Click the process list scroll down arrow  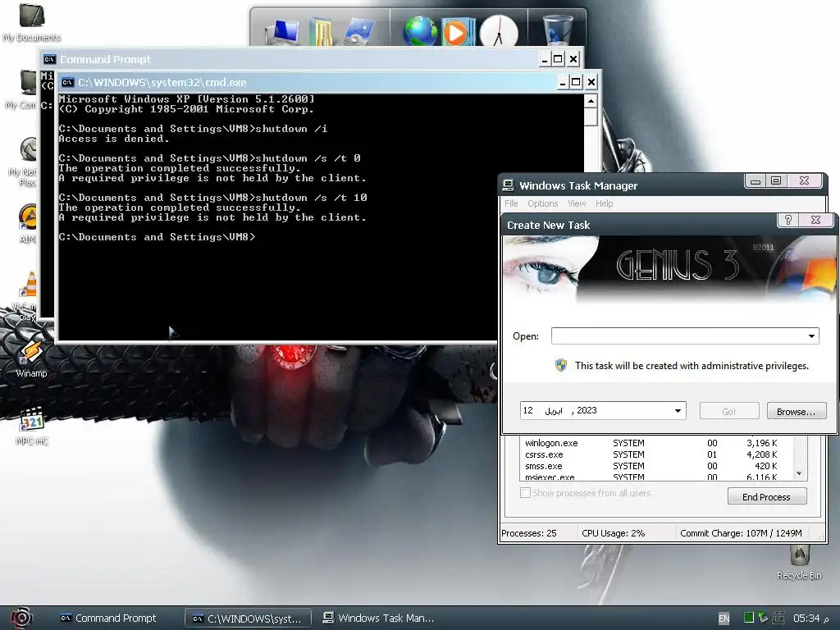799,473
